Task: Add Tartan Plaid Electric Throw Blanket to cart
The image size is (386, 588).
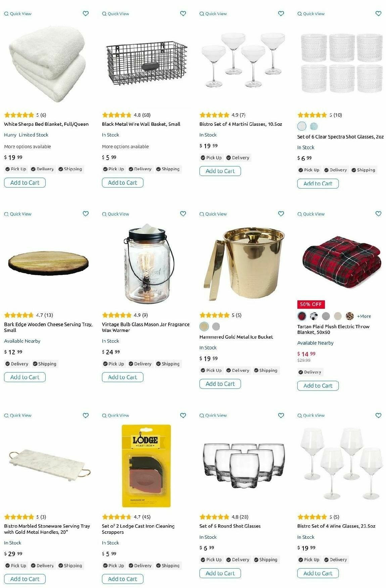Action: 318,386
